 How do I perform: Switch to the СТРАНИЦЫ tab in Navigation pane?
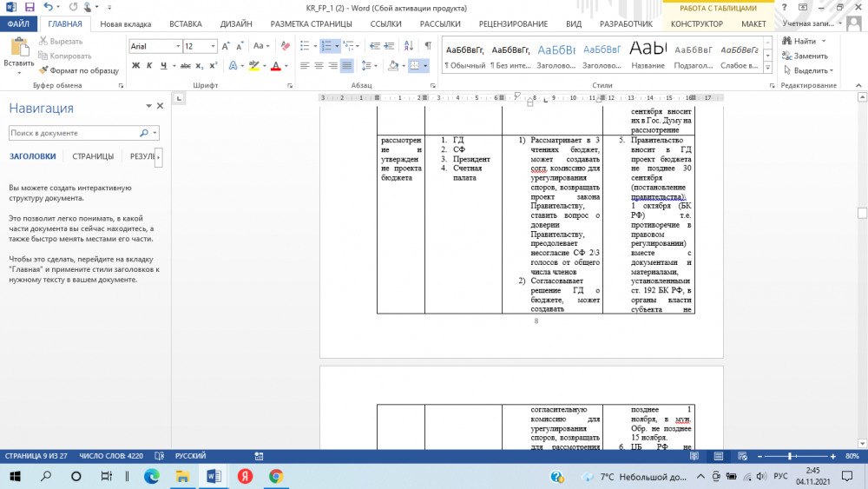(x=93, y=156)
